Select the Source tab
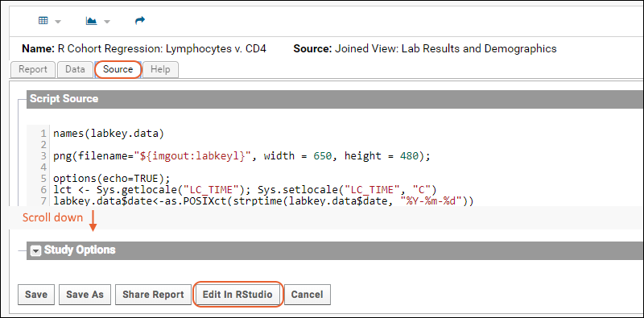 coord(118,69)
